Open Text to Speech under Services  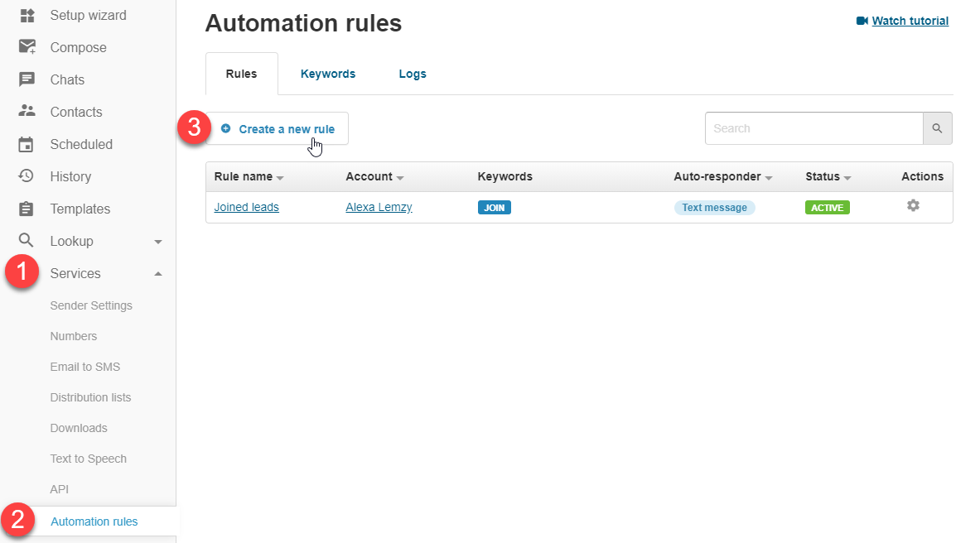tap(88, 459)
